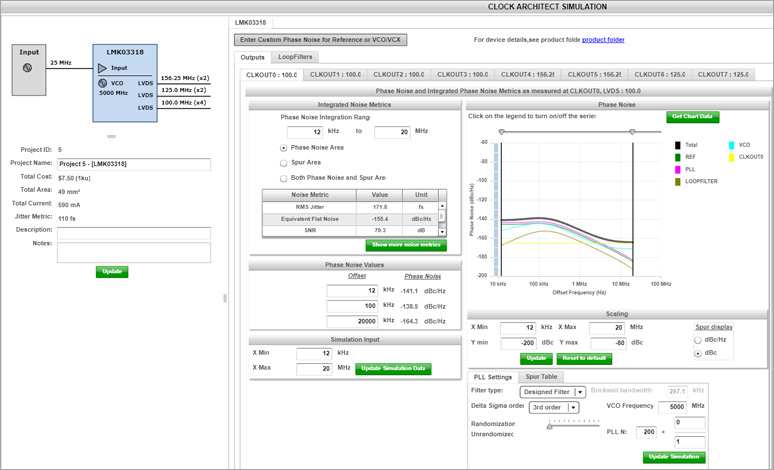Toggle REF series green legend swatch
Image resolution: width=774 pixels, height=470 pixels.
(x=678, y=157)
